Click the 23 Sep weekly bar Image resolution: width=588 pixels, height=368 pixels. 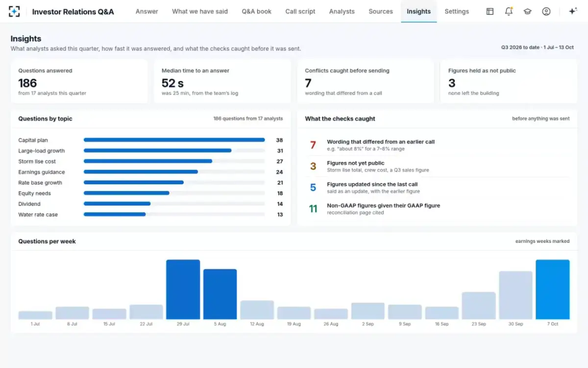click(479, 306)
